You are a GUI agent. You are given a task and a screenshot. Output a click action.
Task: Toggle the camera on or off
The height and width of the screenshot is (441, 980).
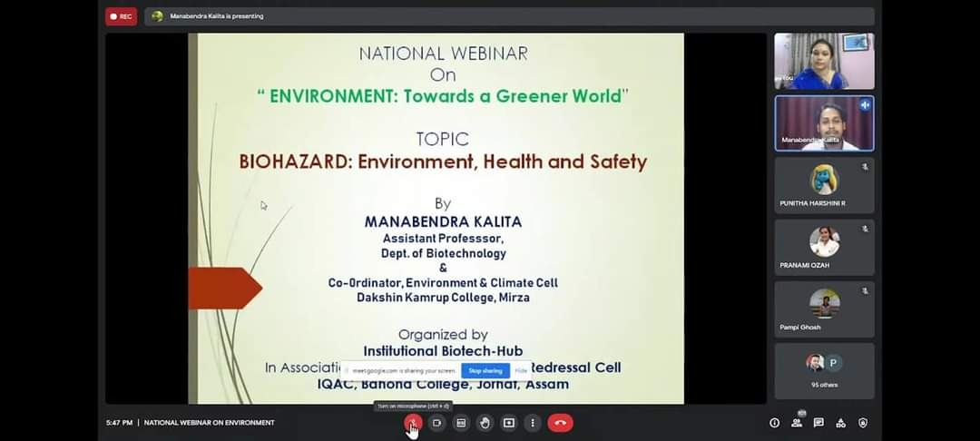436,423
